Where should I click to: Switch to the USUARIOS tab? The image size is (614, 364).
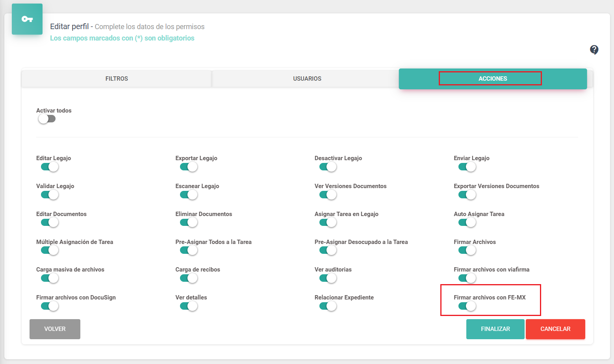click(x=307, y=79)
